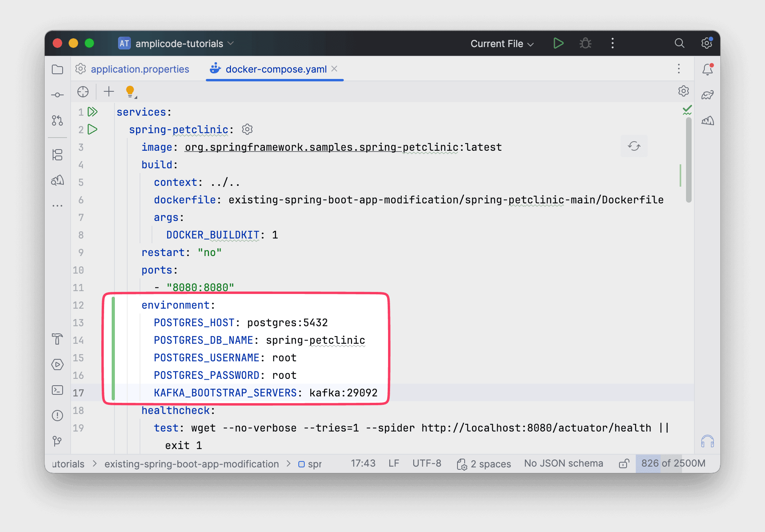This screenshot has width=765, height=532.
Task: Open editor toolbar settings gear
Action: (684, 91)
